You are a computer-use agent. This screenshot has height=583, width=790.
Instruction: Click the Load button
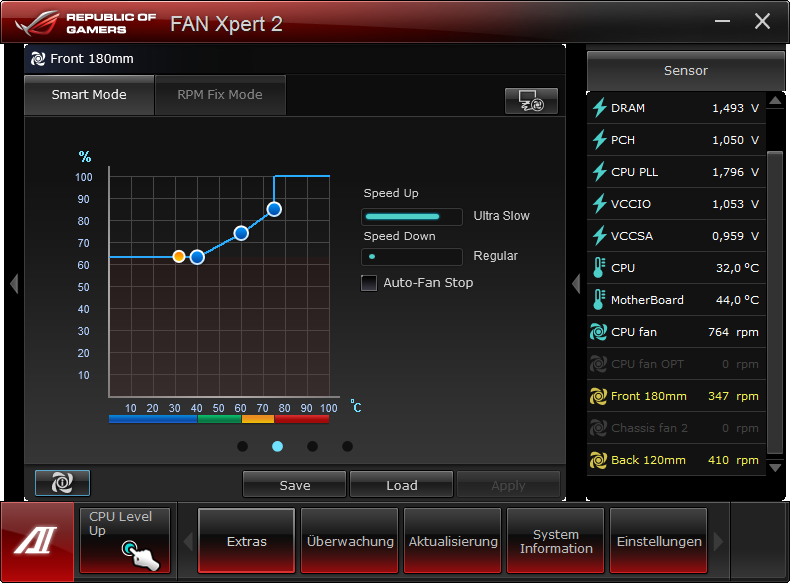(x=402, y=485)
